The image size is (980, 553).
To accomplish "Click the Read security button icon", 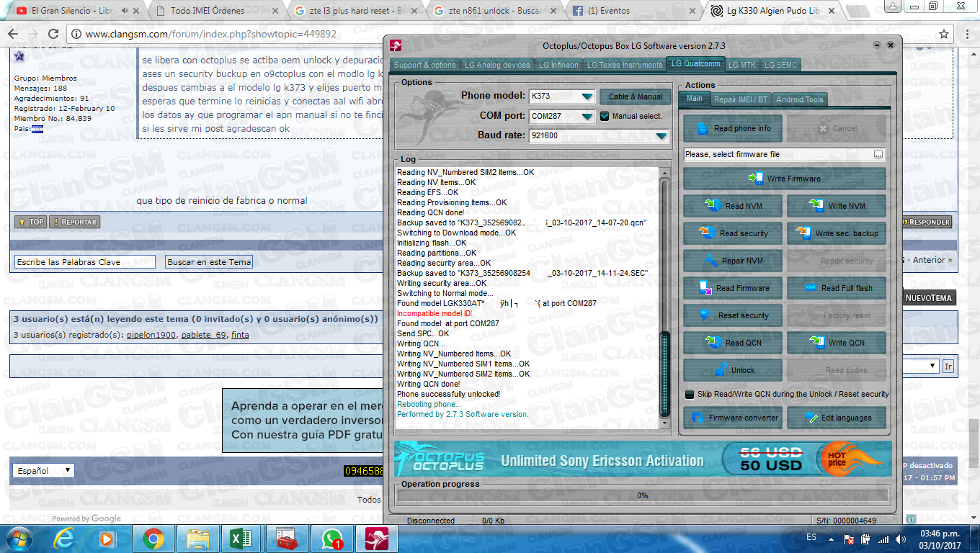I will point(706,233).
